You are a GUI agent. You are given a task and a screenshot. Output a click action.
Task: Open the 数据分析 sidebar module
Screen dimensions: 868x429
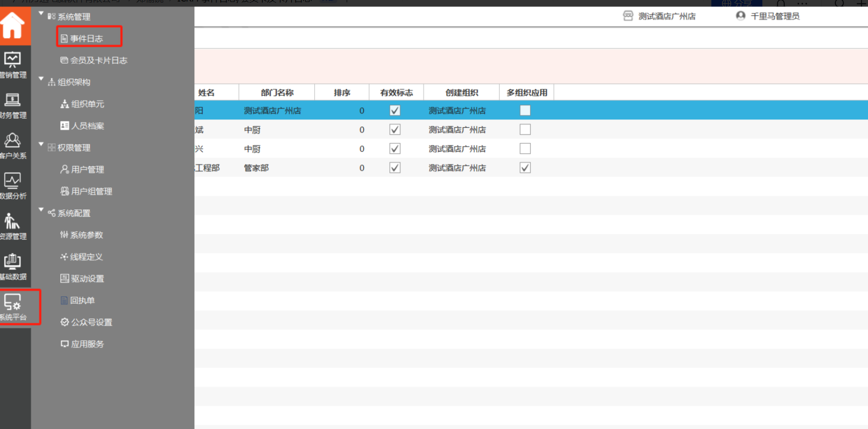13,186
